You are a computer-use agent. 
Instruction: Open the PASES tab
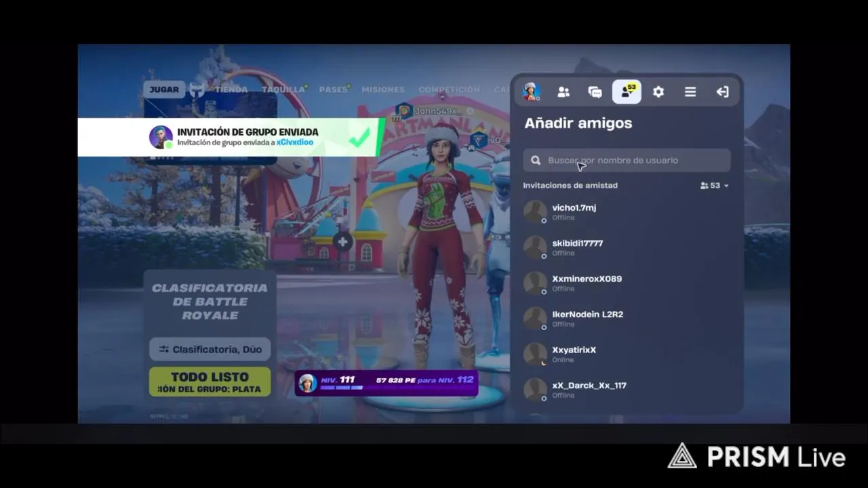(x=333, y=89)
